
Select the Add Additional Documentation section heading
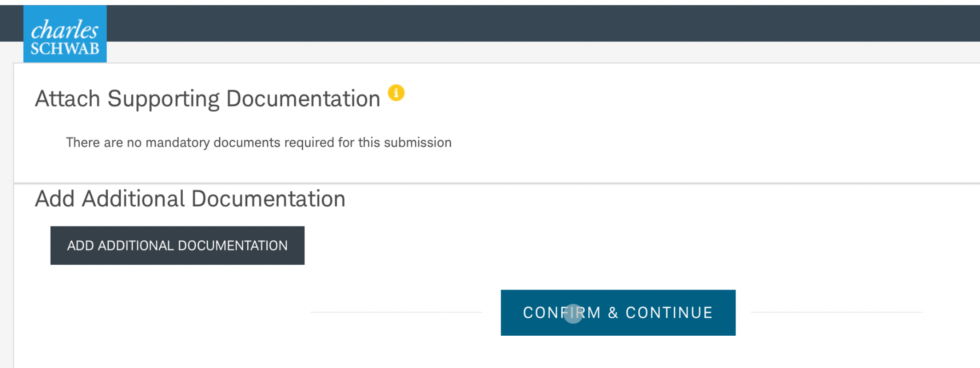click(x=190, y=199)
